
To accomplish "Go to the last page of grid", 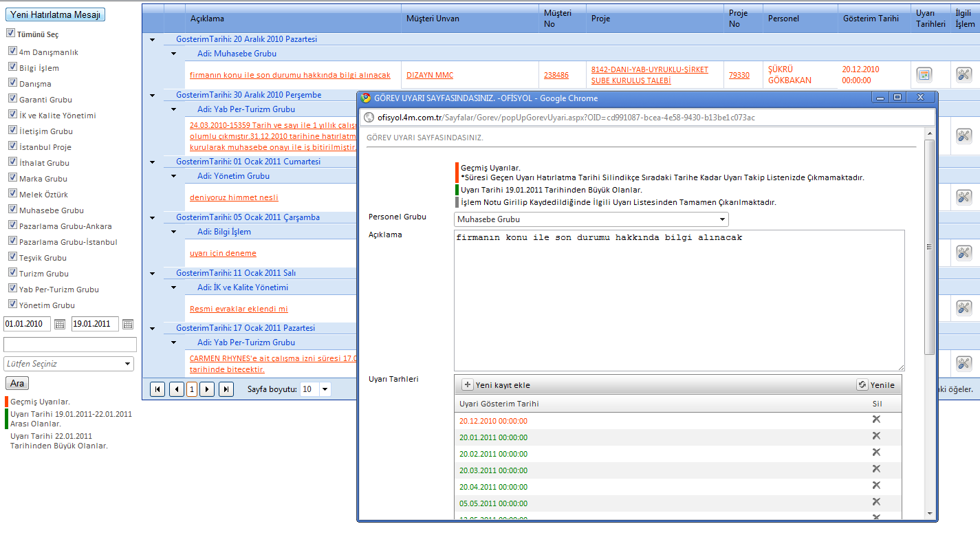I will pyautogui.click(x=226, y=389).
